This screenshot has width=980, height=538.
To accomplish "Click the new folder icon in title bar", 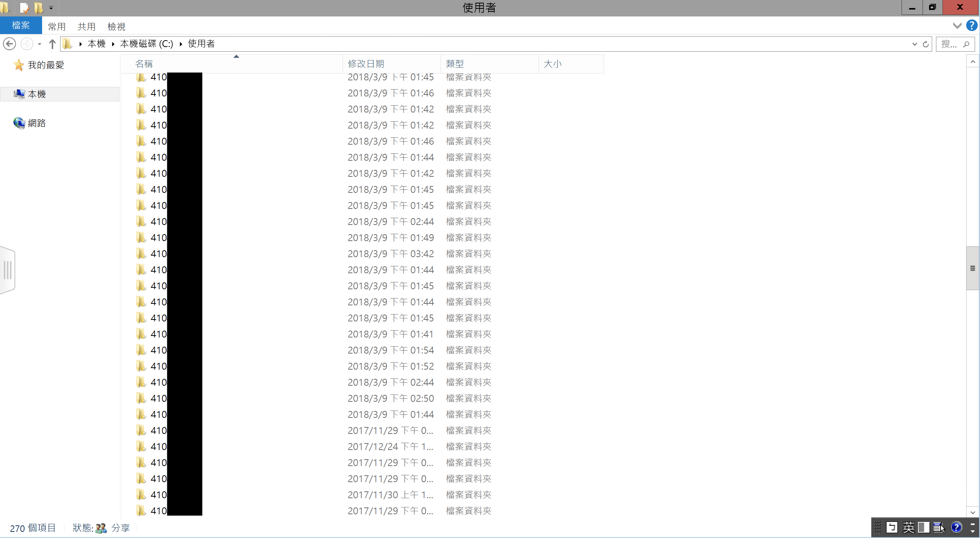I will (x=39, y=8).
